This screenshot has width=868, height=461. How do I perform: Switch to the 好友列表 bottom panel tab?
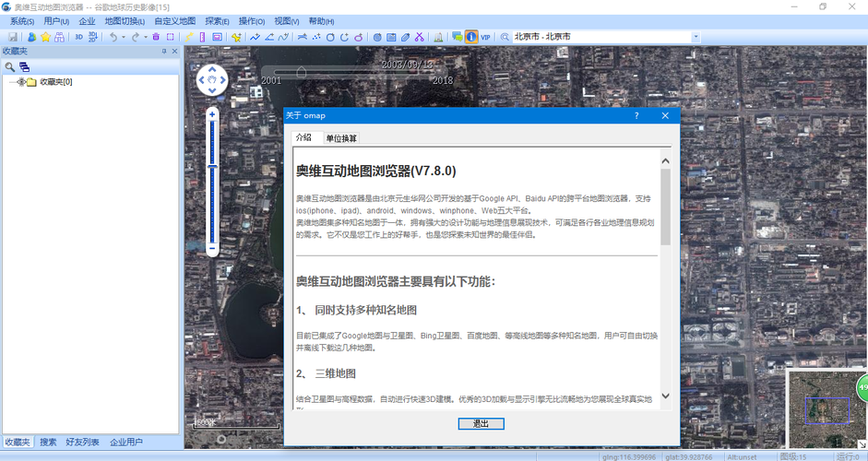[x=82, y=443]
